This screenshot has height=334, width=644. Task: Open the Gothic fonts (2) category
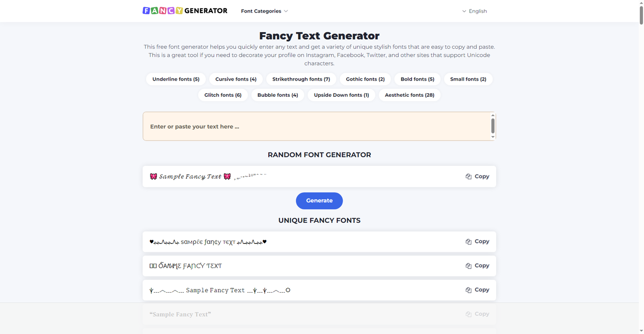point(365,79)
